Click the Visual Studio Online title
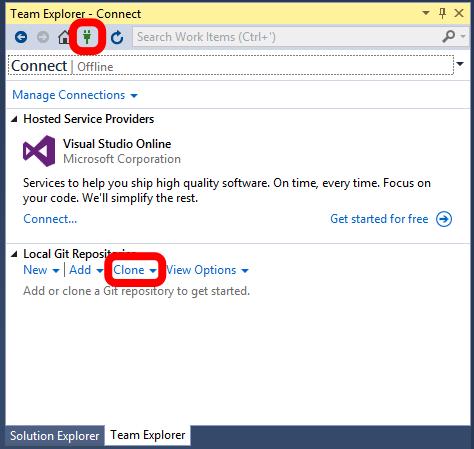This screenshot has width=474, height=449. [x=117, y=144]
